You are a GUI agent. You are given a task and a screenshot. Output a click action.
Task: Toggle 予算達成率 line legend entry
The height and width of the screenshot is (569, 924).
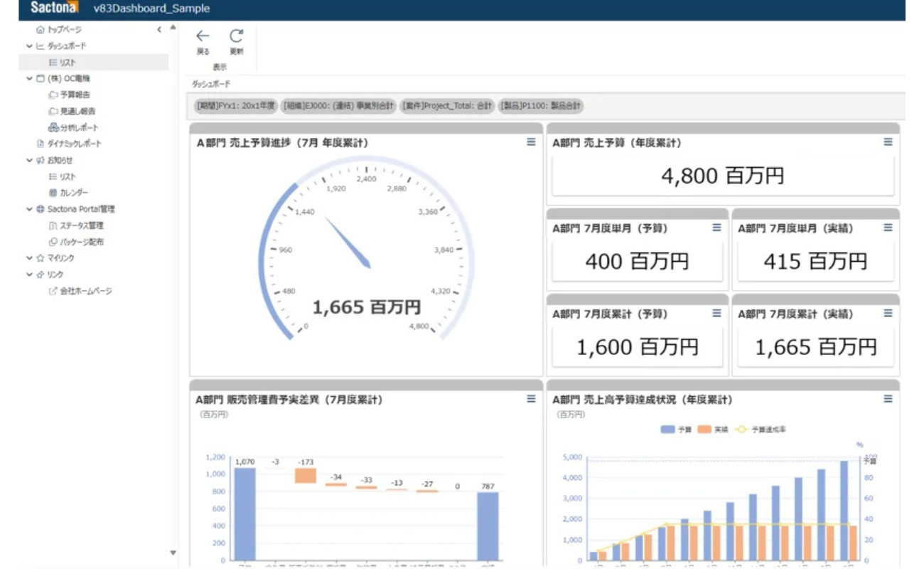point(761,430)
